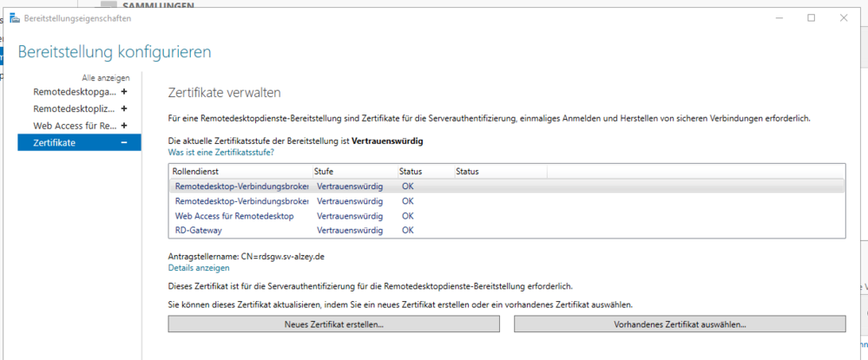The width and height of the screenshot is (868, 360).
Task: Maximize the Bereitstellungseigenschaften window
Action: [811, 17]
